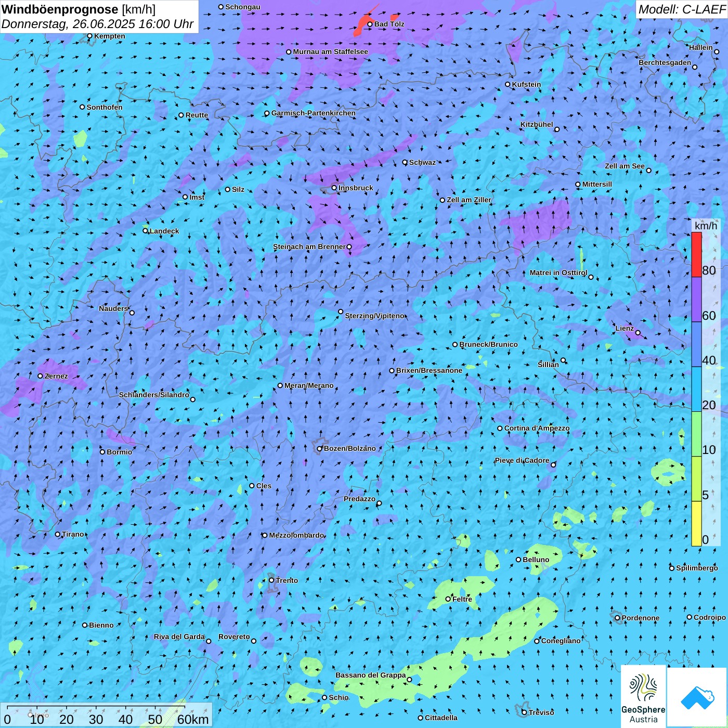
Task: Click the 'Cortina d'Ampezzo' label
Action: [x=537, y=428]
